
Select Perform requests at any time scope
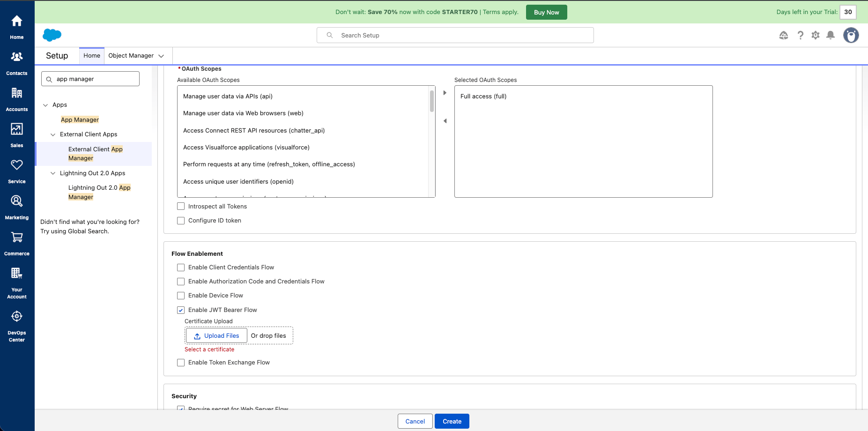point(303,164)
